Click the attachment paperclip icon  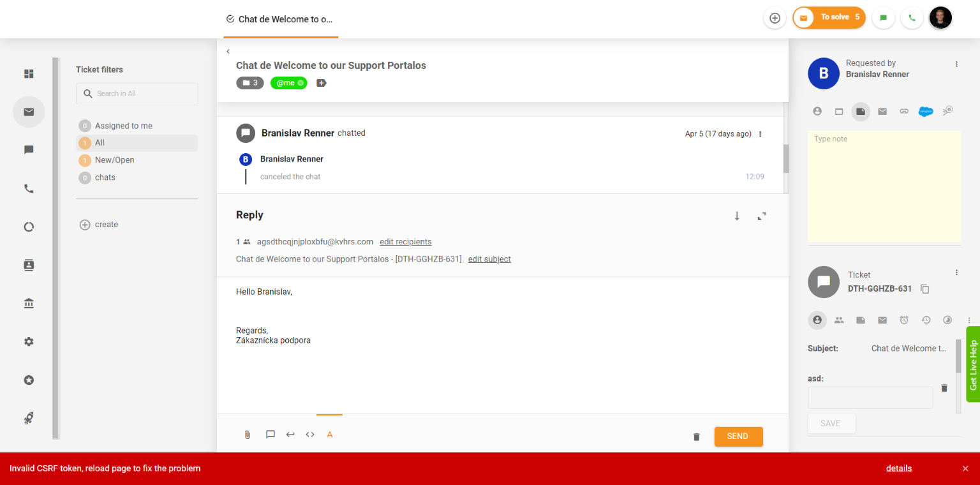coord(248,435)
